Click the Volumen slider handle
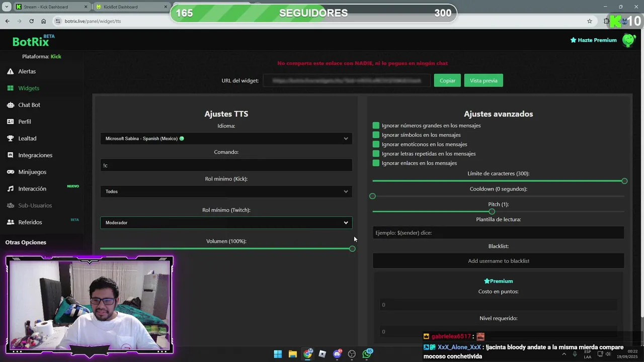This screenshot has height=362, width=644. [352, 248]
